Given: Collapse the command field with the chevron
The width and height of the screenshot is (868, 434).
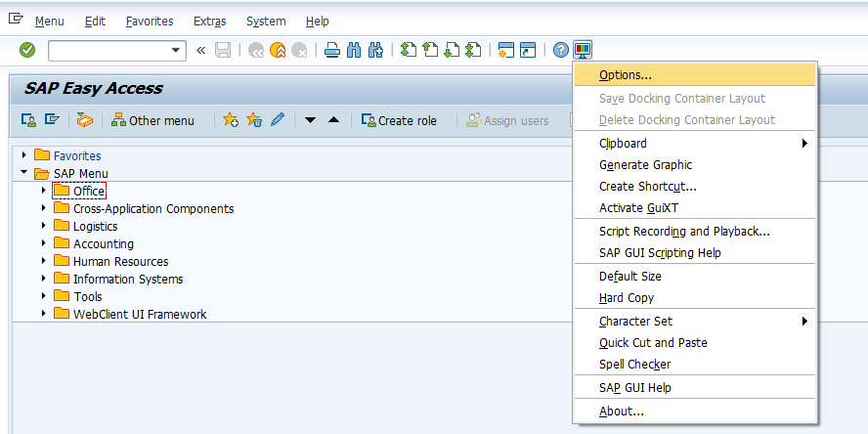Looking at the screenshot, I should point(201,51).
